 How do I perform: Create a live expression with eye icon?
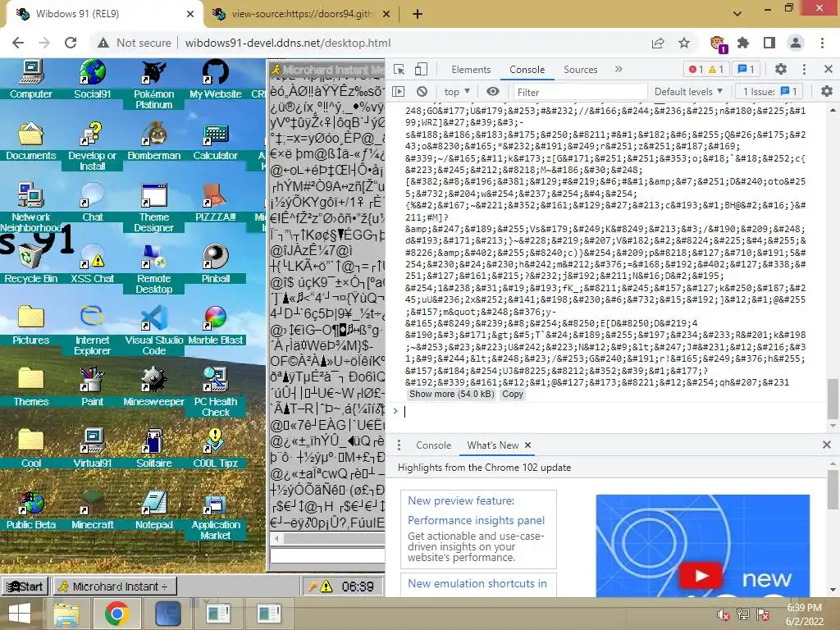[x=493, y=92]
